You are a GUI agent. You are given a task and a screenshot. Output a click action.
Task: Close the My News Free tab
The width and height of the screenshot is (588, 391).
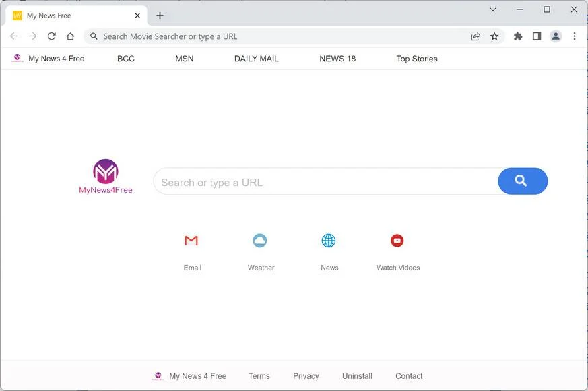[x=137, y=16]
